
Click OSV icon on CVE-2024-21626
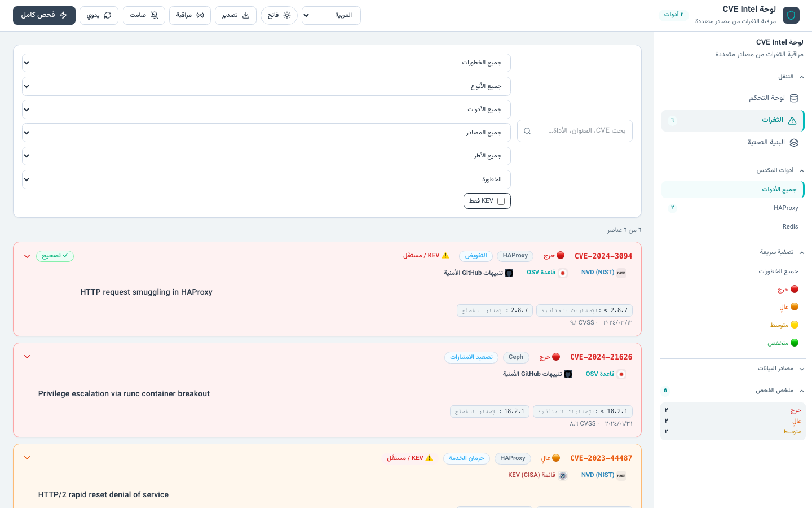coord(621,374)
